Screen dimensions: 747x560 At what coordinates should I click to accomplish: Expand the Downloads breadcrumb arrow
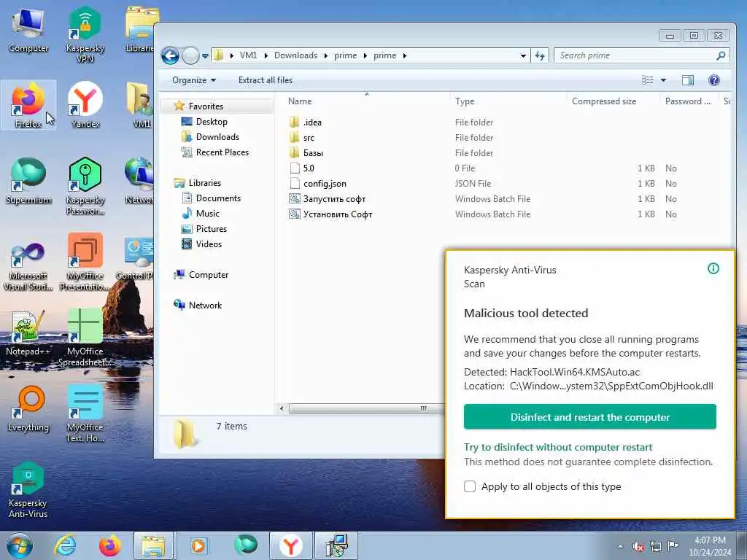(325, 55)
